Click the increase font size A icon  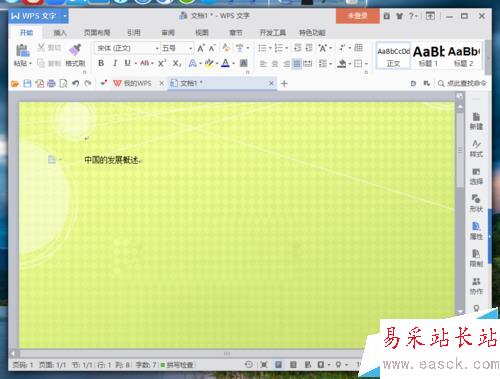point(201,48)
